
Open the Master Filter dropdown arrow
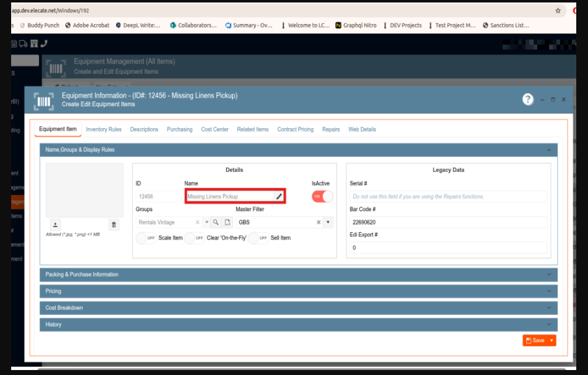(328, 222)
